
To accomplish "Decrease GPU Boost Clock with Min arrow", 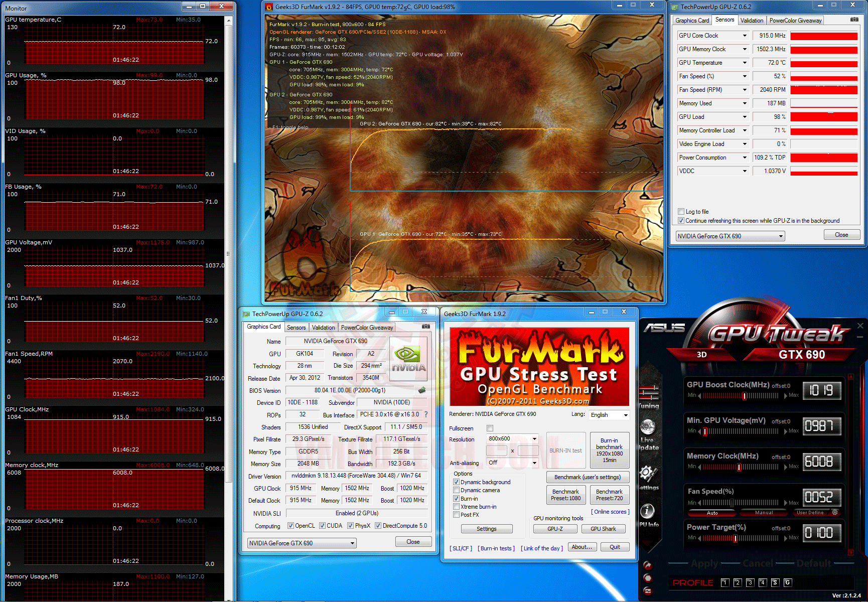I will (x=700, y=396).
